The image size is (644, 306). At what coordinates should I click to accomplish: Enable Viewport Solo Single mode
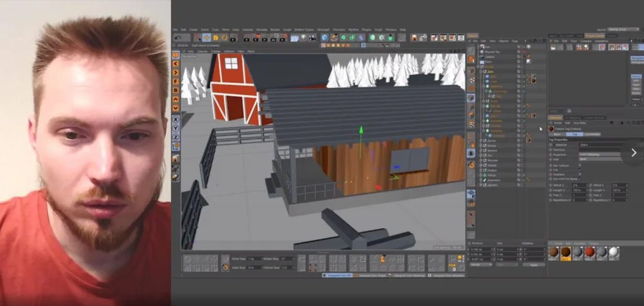tap(370, 275)
